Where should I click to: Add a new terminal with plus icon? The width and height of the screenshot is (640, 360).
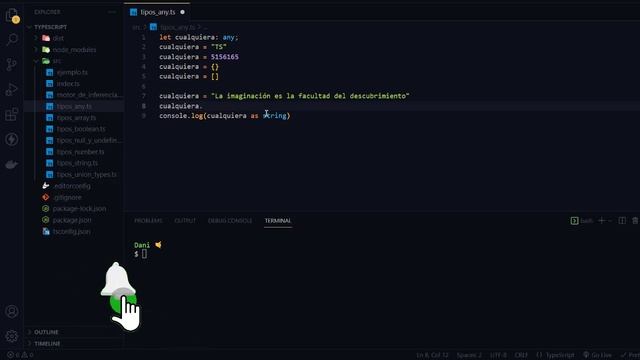601,220
